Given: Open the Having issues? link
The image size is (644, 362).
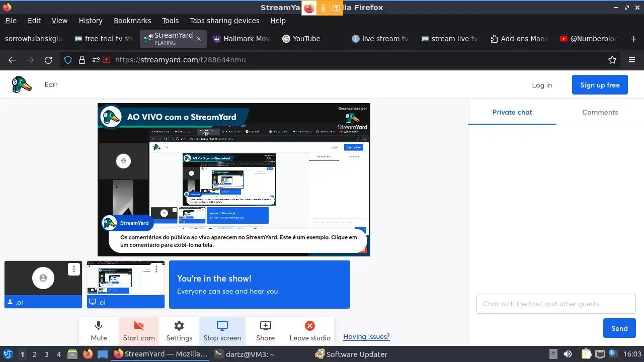Looking at the screenshot, I should pos(366,336).
